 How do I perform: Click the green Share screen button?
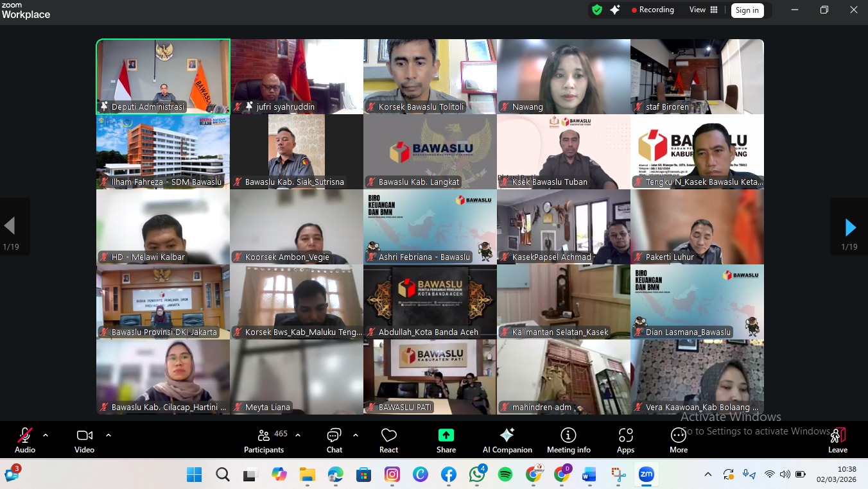(x=446, y=440)
